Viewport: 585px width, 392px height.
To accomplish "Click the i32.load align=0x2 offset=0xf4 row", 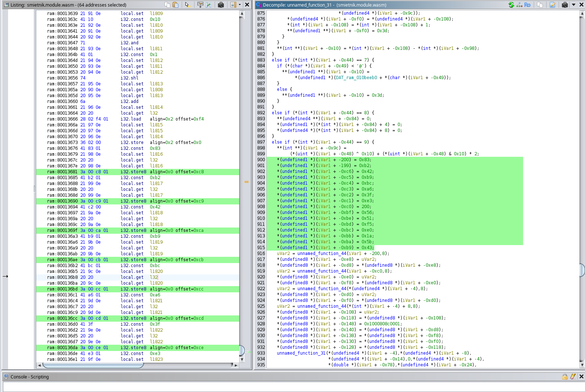I will [x=138, y=119].
